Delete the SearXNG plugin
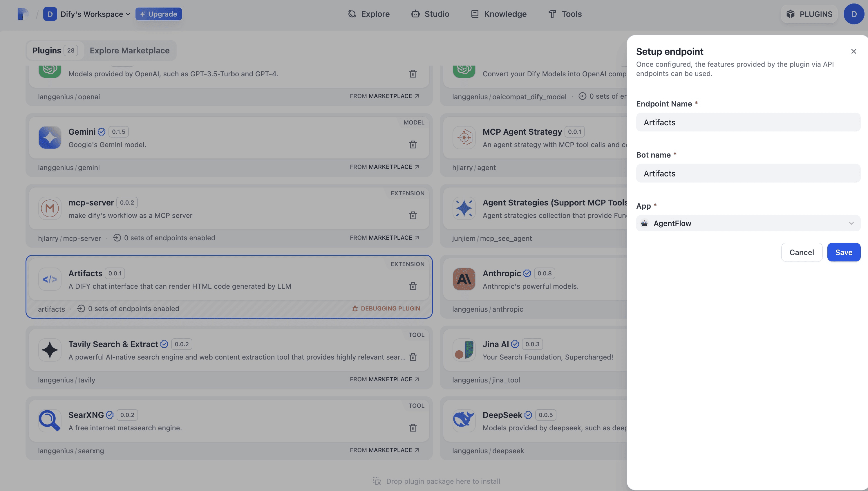 [413, 428]
